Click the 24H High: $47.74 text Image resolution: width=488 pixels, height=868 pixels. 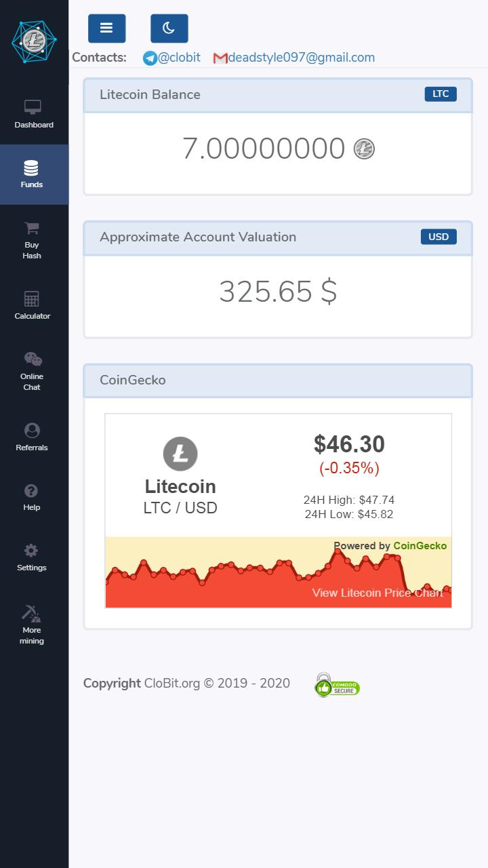[x=349, y=500]
